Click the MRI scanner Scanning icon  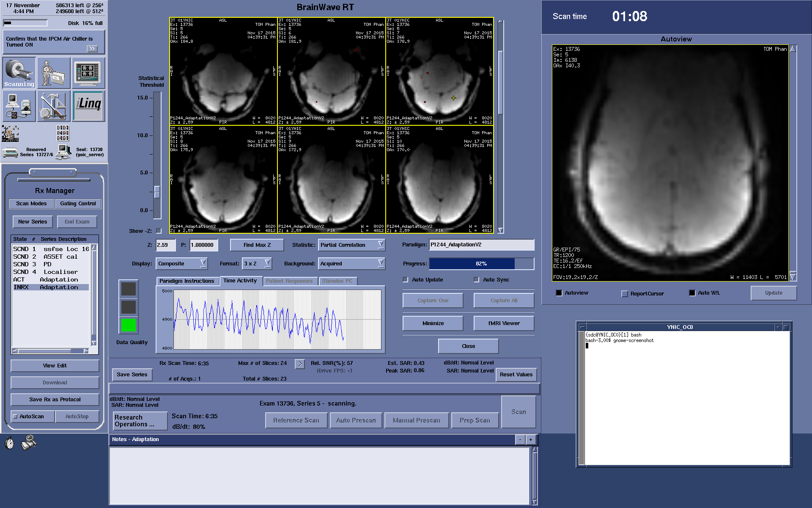pyautogui.click(x=19, y=72)
